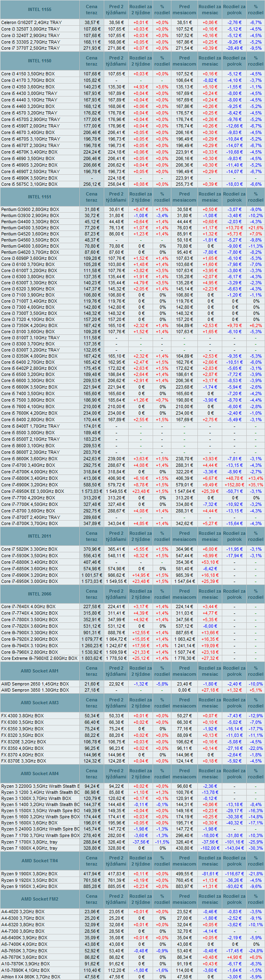This screenshot has height=980, width=265.
Task: Click the AMD Socket AM1 header
Action: tap(40, 671)
